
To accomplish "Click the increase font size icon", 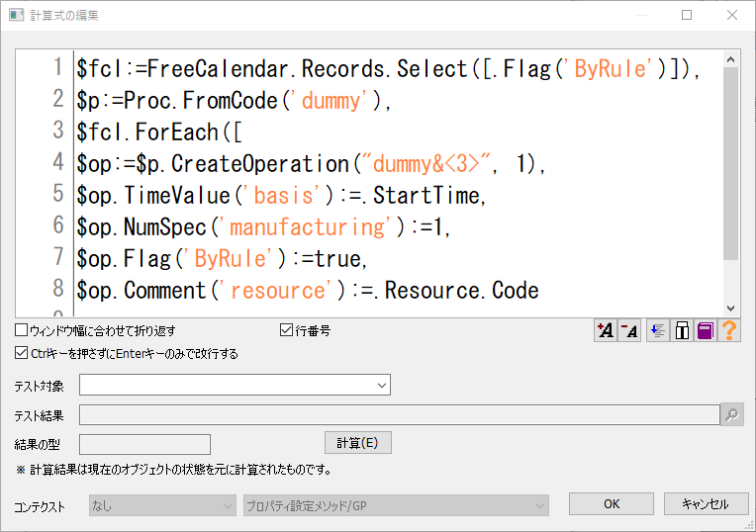I will point(605,331).
